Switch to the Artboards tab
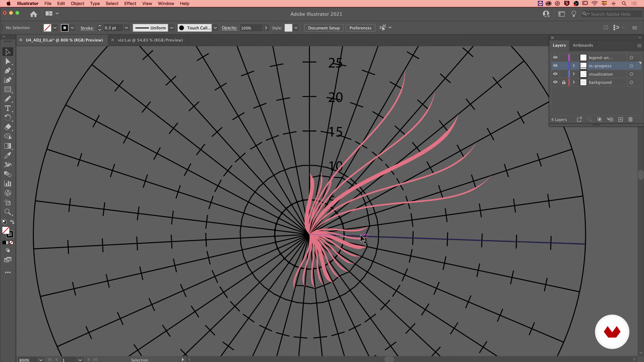 [x=583, y=45]
